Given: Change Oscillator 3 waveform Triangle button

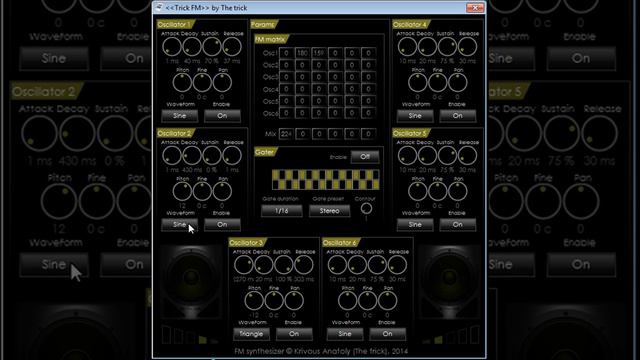Looking at the screenshot, I should (x=251, y=334).
